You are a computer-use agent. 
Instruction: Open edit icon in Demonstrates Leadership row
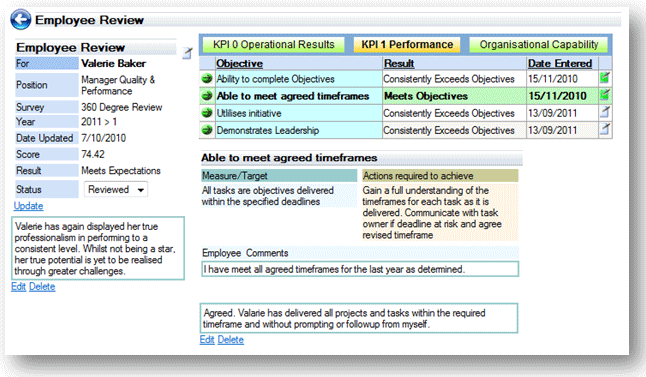point(604,129)
